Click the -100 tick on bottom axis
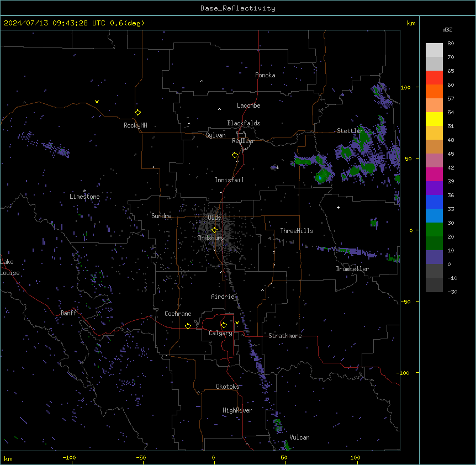Viewport: 476px width, 465px height. click(x=69, y=458)
